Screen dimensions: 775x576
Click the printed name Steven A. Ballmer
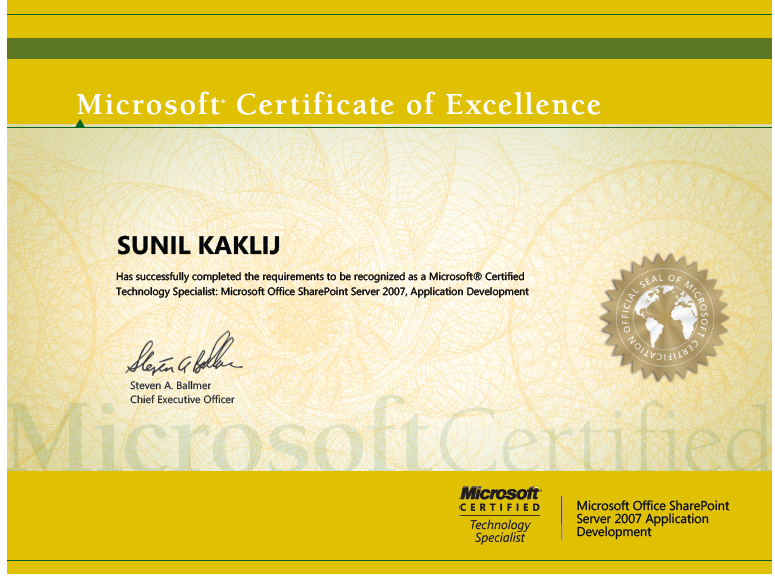click(x=170, y=386)
